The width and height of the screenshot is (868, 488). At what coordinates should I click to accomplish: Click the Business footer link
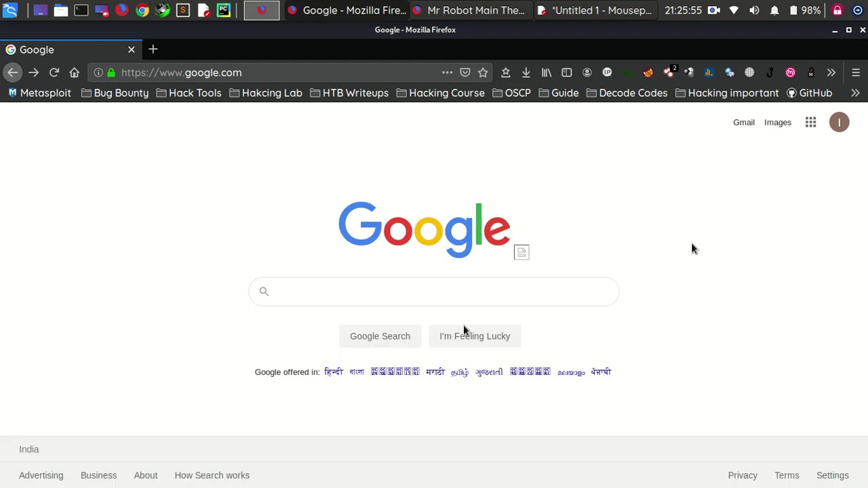pyautogui.click(x=98, y=475)
